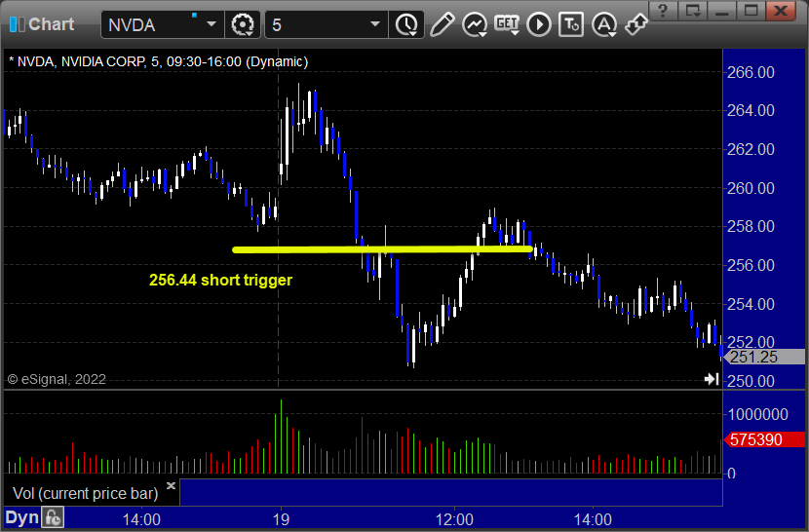This screenshot has height=532, width=809.
Task: Open the symbol settings gear
Action: point(243,24)
